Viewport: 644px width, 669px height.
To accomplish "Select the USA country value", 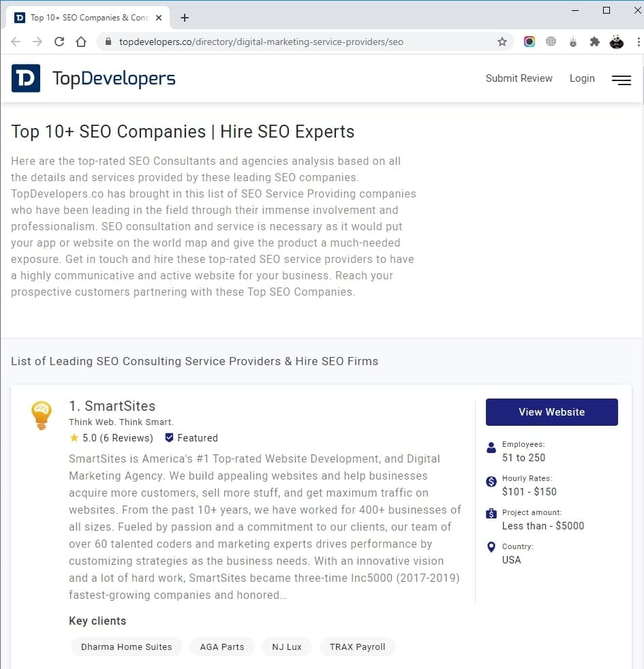I will point(511,560).
